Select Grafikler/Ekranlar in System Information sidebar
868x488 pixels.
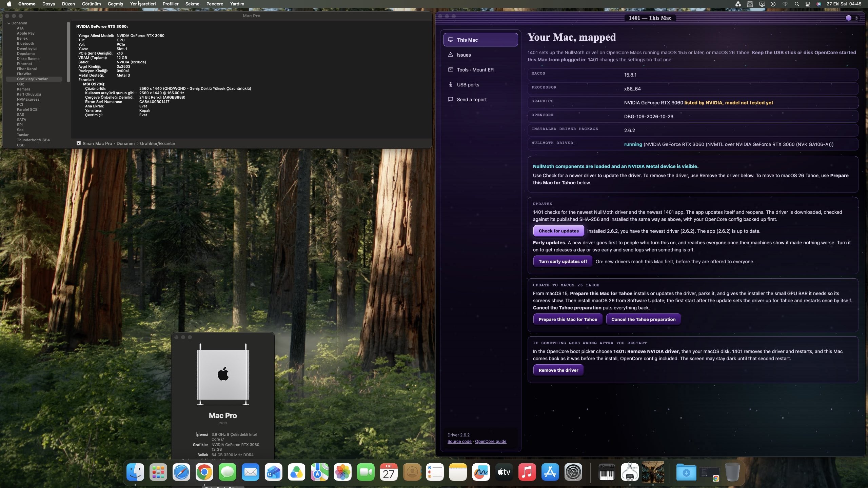pyautogui.click(x=34, y=79)
